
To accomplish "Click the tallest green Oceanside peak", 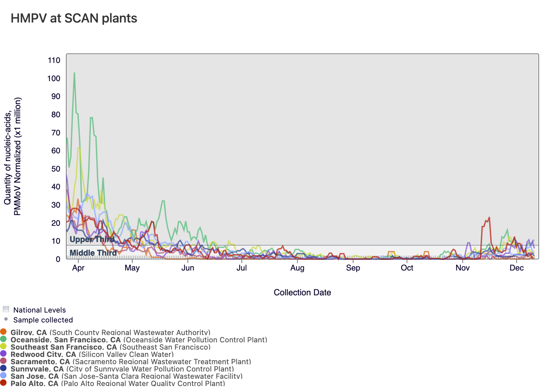I will tap(74, 73).
